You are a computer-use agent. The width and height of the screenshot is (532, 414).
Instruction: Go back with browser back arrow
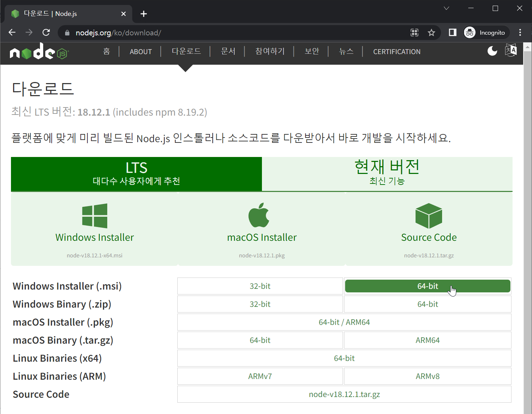tap(12, 33)
